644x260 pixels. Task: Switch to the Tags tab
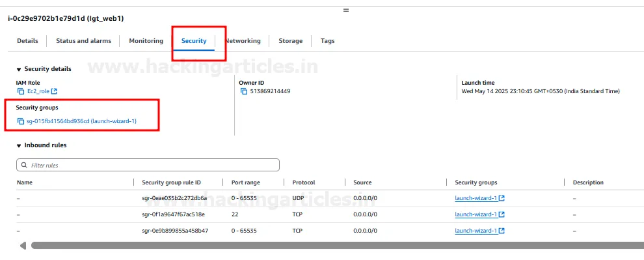[x=327, y=41]
